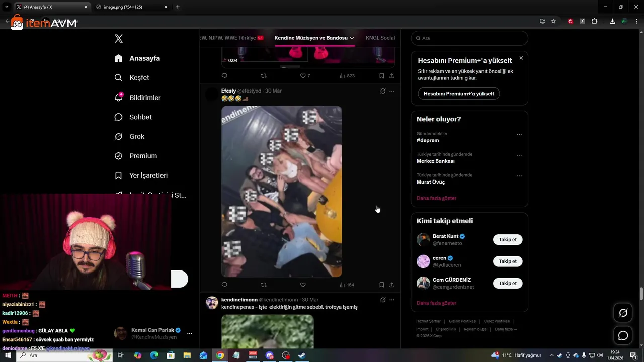644x362 pixels.
Task: Repost the top video post
Action: click(264, 76)
